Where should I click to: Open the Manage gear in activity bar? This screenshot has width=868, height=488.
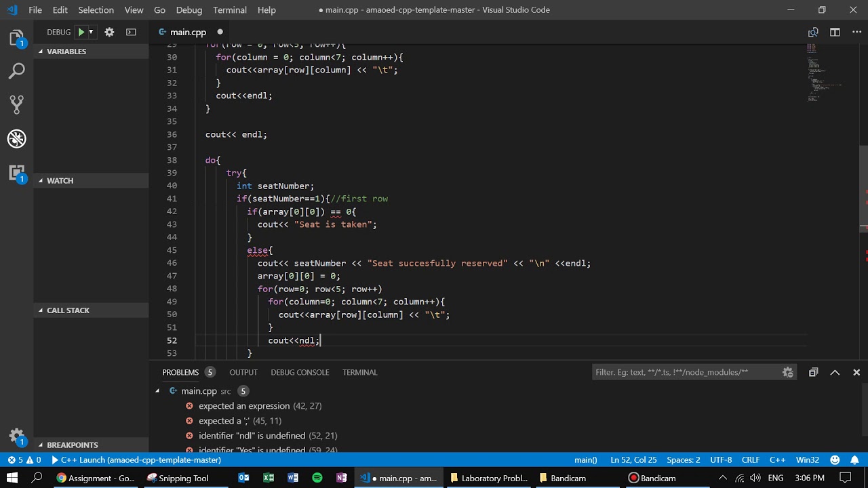[17, 436]
